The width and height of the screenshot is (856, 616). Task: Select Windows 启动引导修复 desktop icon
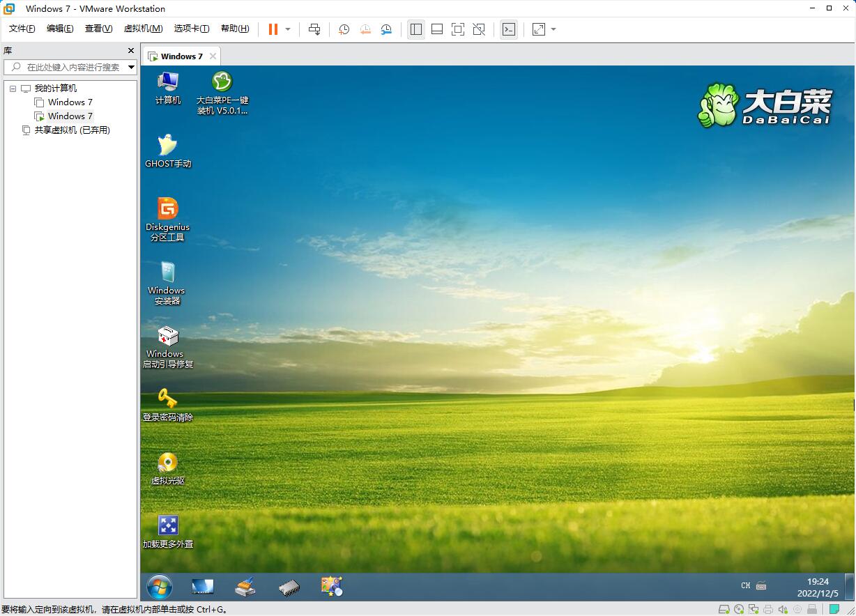(x=168, y=347)
